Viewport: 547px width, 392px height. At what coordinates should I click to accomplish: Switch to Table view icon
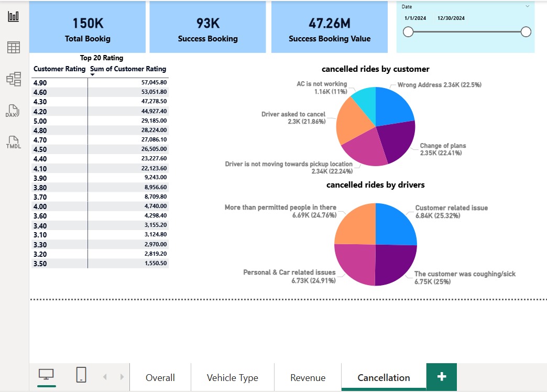[x=13, y=48]
